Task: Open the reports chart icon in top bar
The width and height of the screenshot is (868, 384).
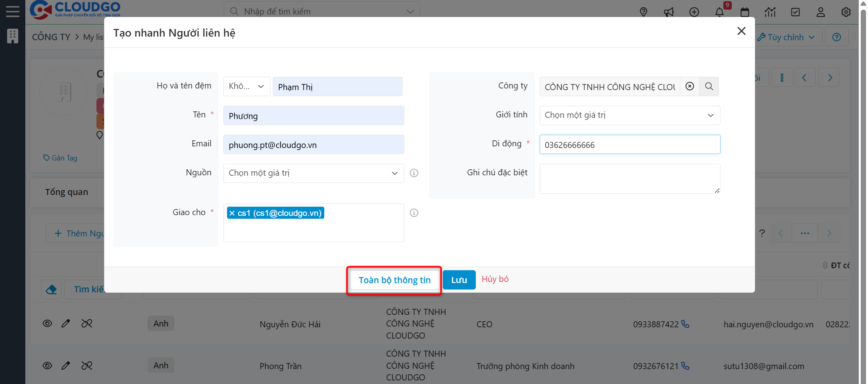Action: (x=770, y=12)
